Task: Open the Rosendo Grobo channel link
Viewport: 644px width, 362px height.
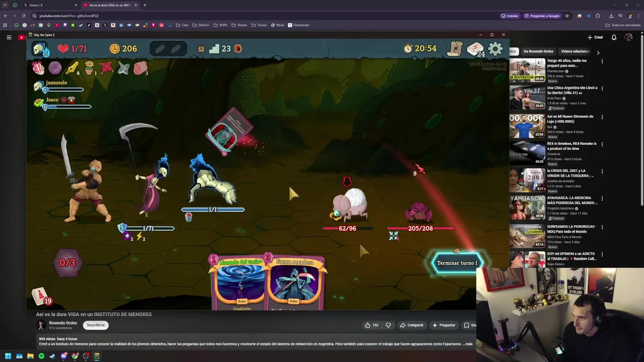Action: (x=63, y=323)
